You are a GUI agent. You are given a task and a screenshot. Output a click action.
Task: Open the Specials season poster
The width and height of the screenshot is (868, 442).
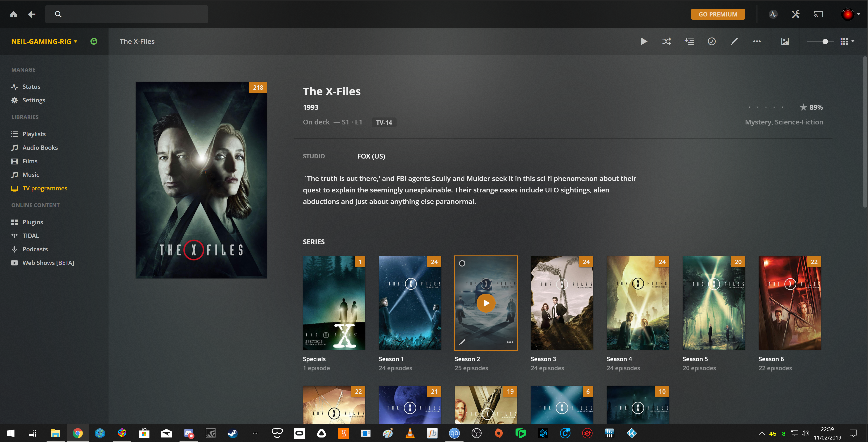[334, 303]
